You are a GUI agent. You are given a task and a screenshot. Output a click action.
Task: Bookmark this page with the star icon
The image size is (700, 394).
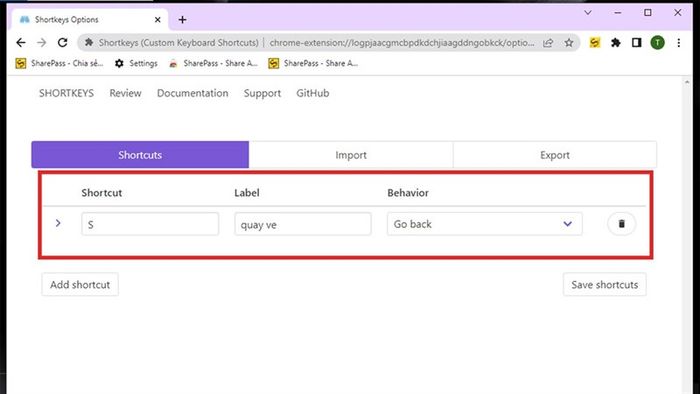[x=568, y=43]
